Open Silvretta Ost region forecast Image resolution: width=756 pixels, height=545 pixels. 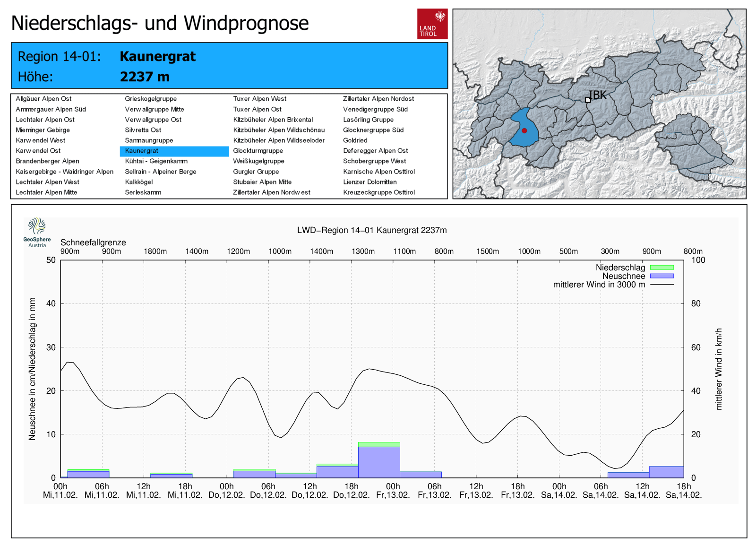(x=143, y=130)
